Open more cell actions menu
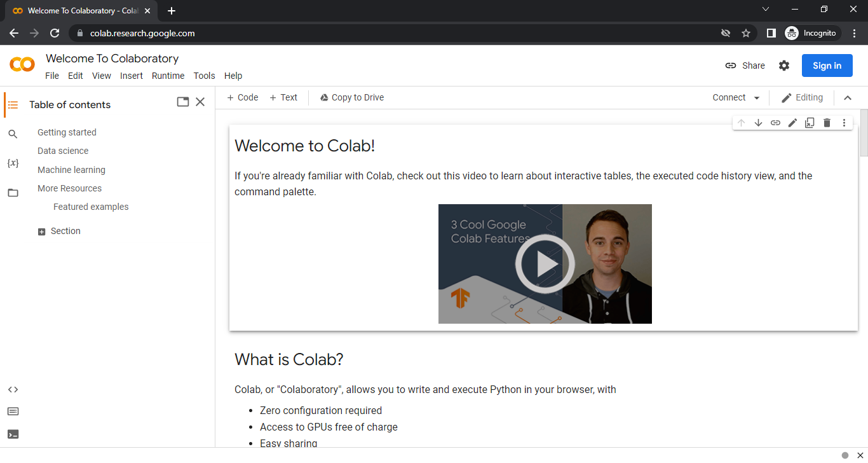 pyautogui.click(x=844, y=123)
